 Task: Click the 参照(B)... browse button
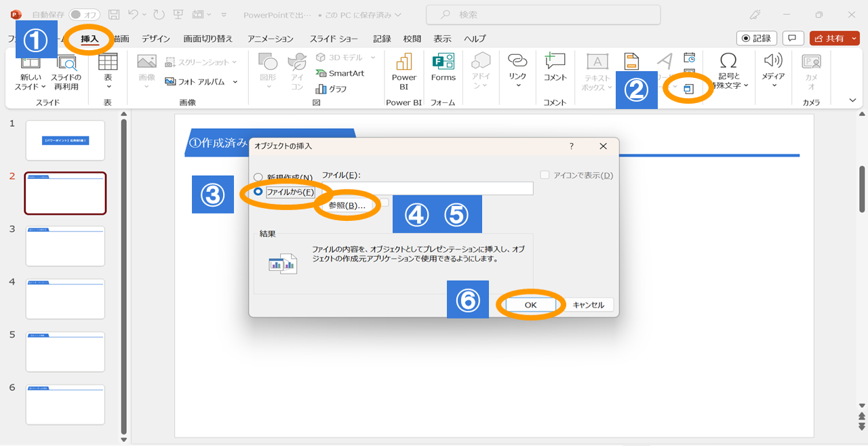click(347, 205)
